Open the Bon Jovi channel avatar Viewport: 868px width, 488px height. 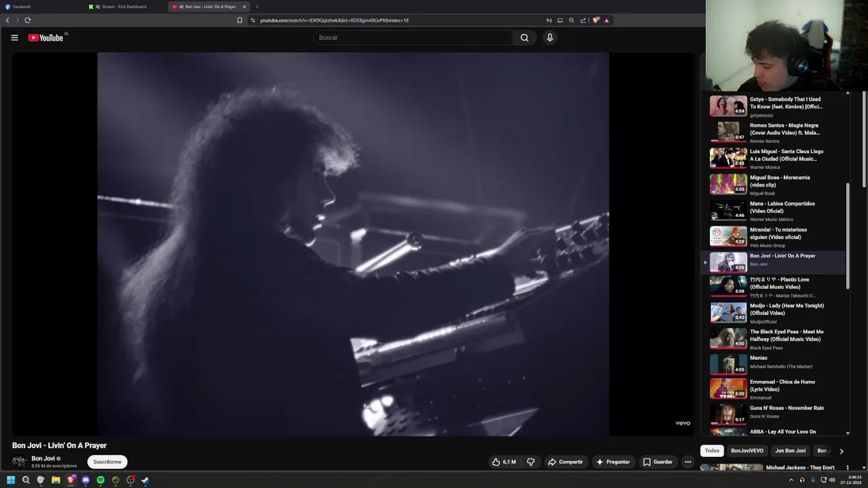click(20, 462)
